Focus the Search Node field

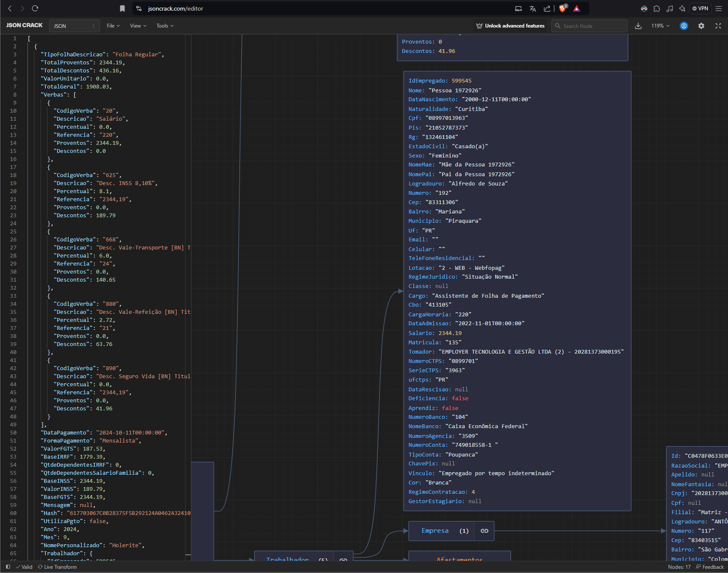coord(590,26)
